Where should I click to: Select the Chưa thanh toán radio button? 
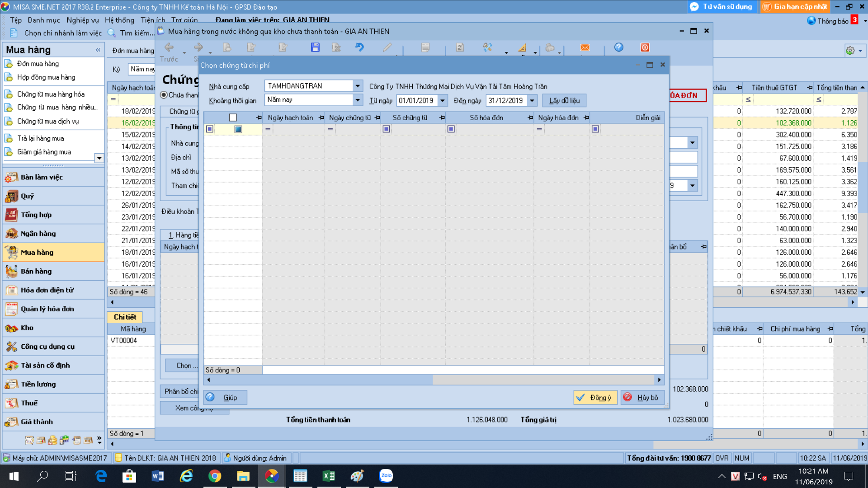[164, 95]
